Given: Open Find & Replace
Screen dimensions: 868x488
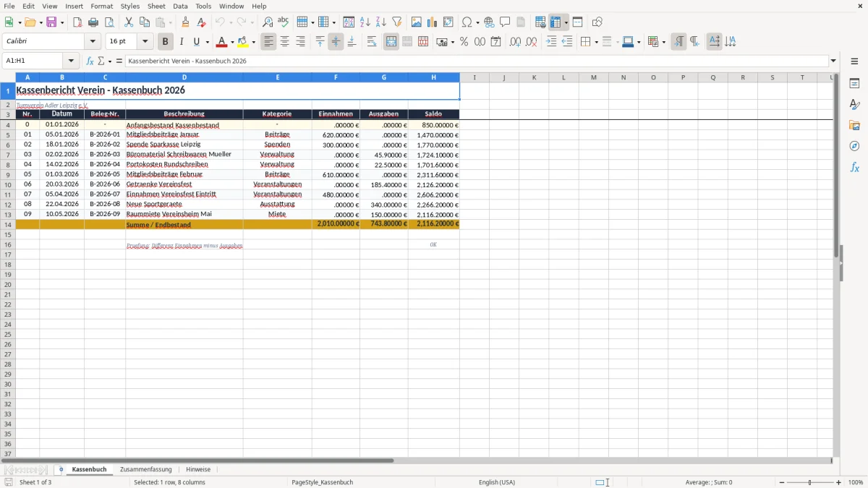Looking at the screenshot, I should [x=268, y=22].
